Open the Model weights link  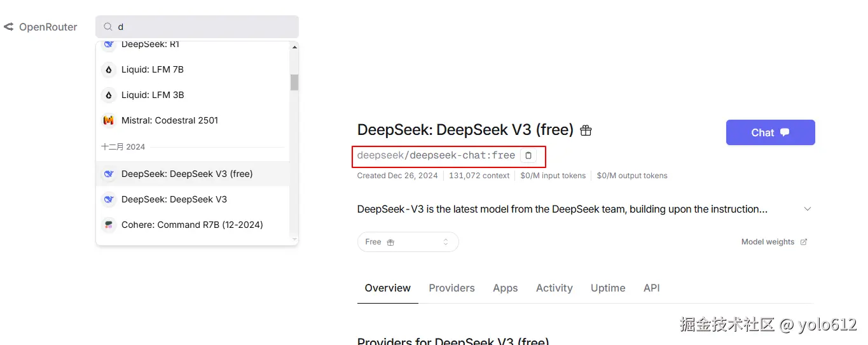[774, 242]
